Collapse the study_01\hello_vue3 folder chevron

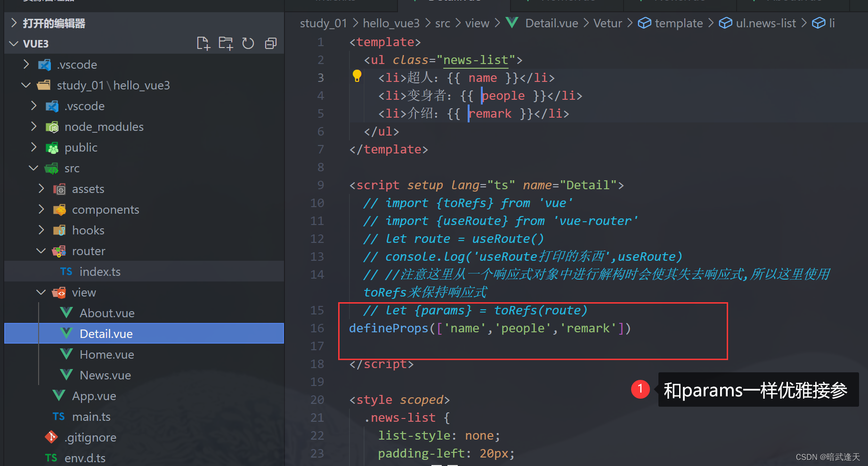coord(26,85)
